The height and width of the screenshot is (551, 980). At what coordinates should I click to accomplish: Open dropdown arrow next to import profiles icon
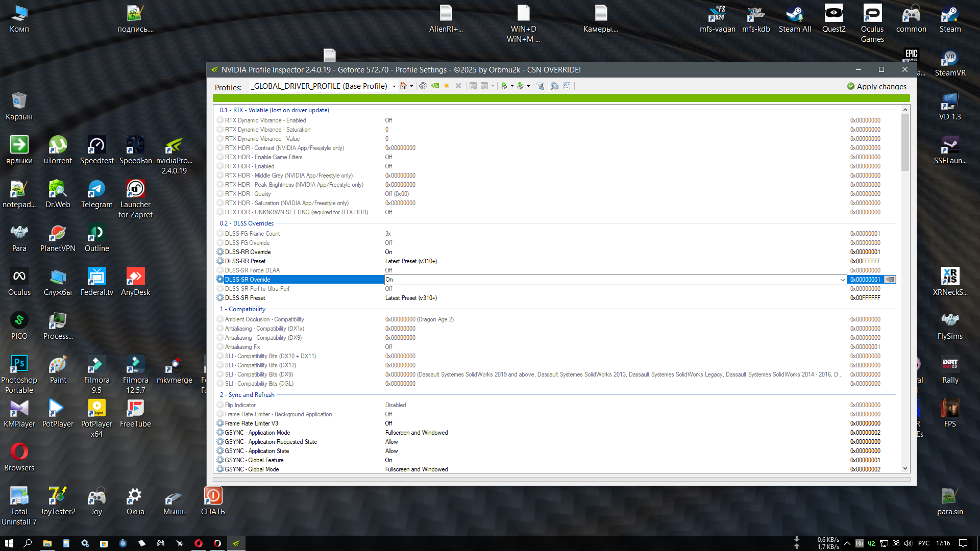click(x=528, y=86)
